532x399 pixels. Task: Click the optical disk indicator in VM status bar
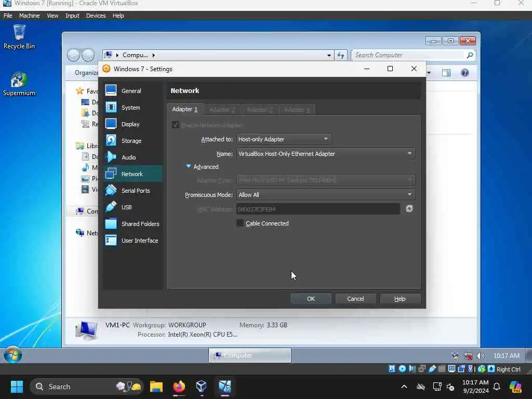click(x=403, y=369)
